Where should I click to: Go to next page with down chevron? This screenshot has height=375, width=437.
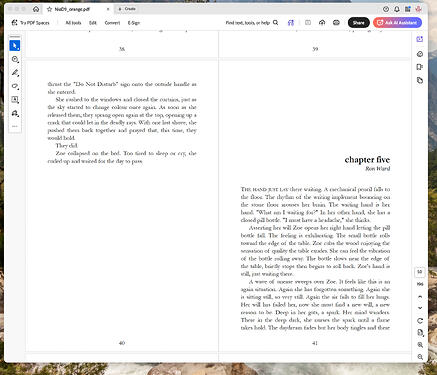420,308
